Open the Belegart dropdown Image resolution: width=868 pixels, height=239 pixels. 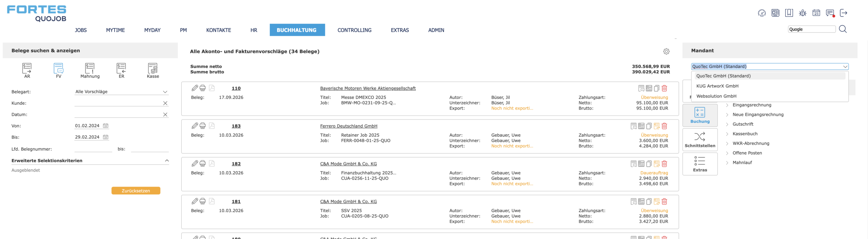coord(121,92)
